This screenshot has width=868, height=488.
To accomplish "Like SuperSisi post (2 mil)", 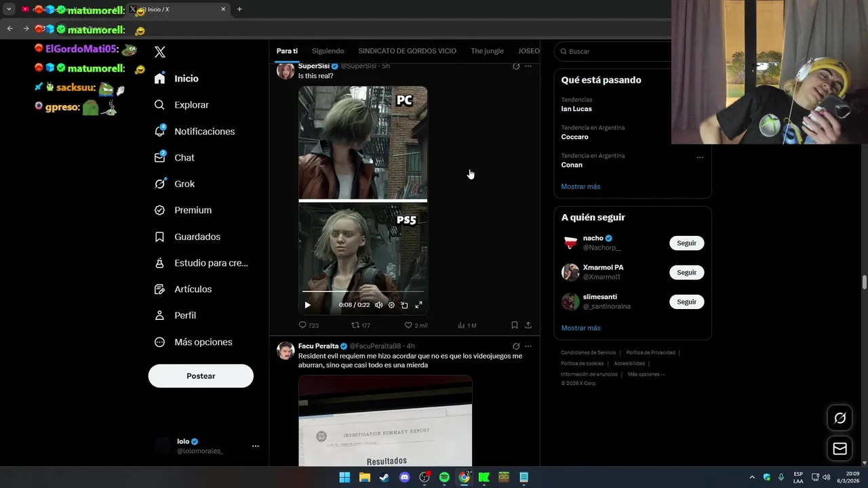I will click(x=416, y=325).
